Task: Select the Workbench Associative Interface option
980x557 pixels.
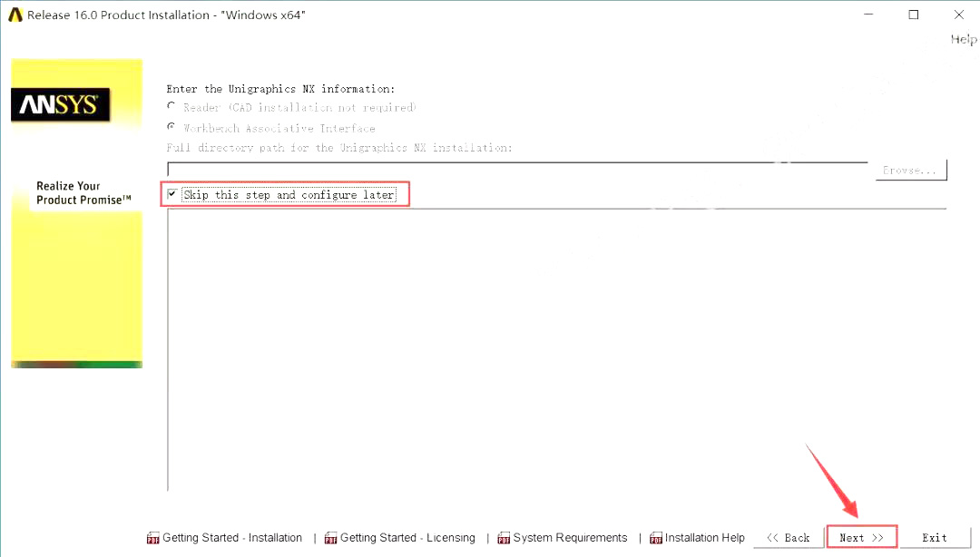Action: click(x=171, y=127)
